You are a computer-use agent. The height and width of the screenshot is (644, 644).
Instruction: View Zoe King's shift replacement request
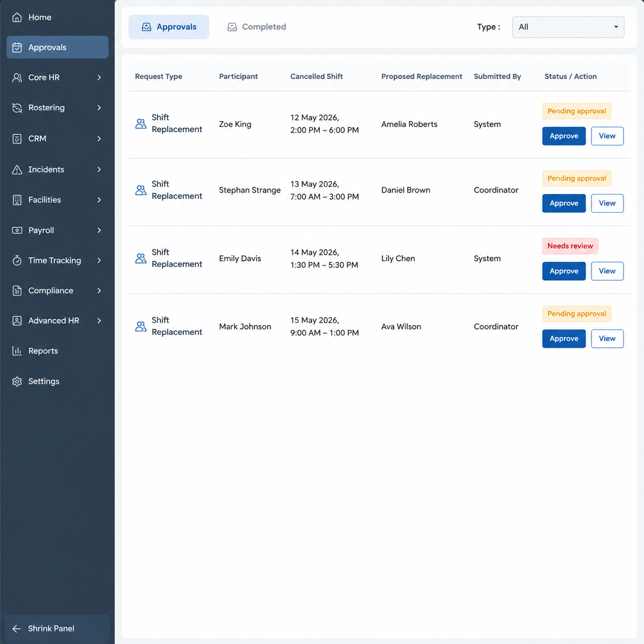point(607,136)
